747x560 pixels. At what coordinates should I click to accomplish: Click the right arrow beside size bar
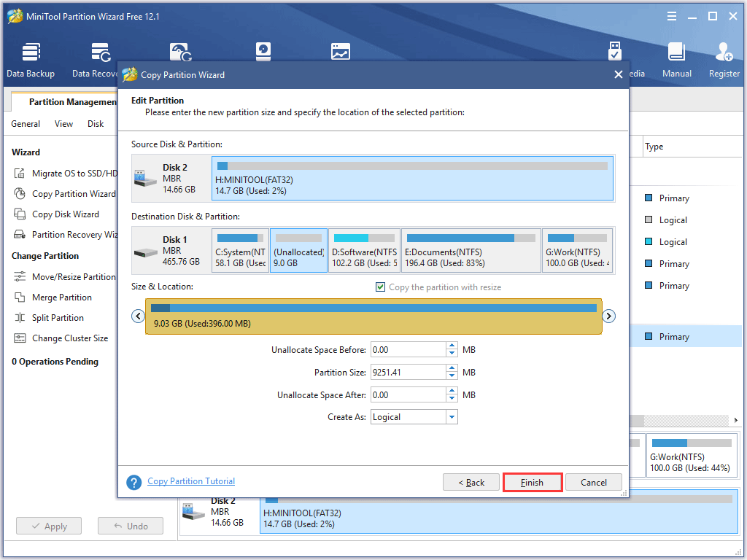[609, 316]
